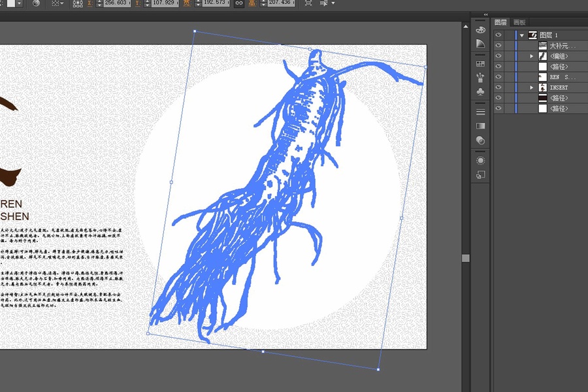Click the Y position label
The height and width of the screenshot is (392, 588).
pos(138,3)
